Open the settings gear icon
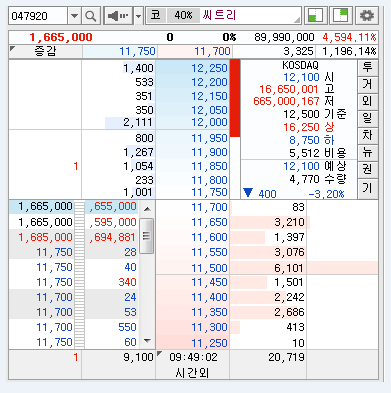The height and width of the screenshot is (393, 391). [x=367, y=16]
